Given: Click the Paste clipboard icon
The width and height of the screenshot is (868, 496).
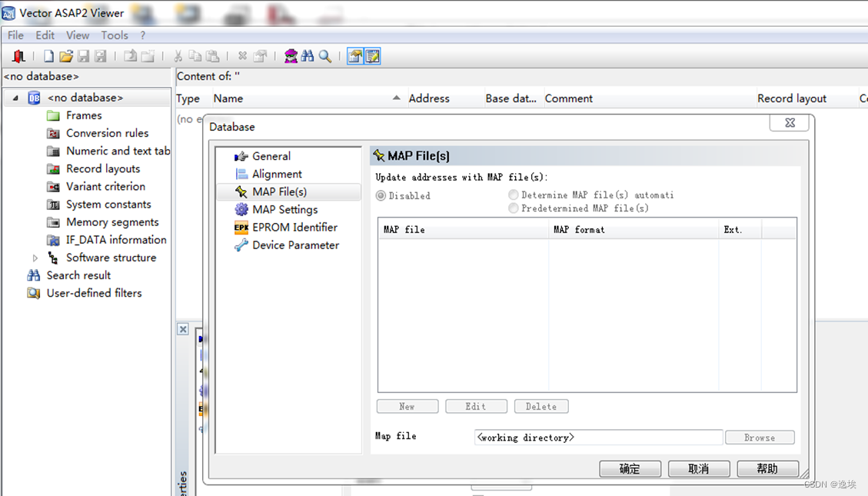Looking at the screenshot, I should pos(212,56).
